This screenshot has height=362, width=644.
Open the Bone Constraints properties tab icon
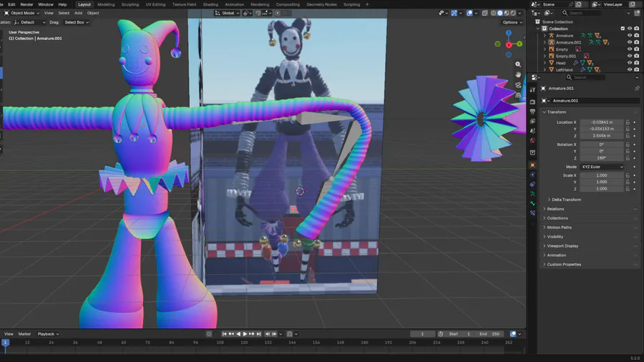[532, 213]
